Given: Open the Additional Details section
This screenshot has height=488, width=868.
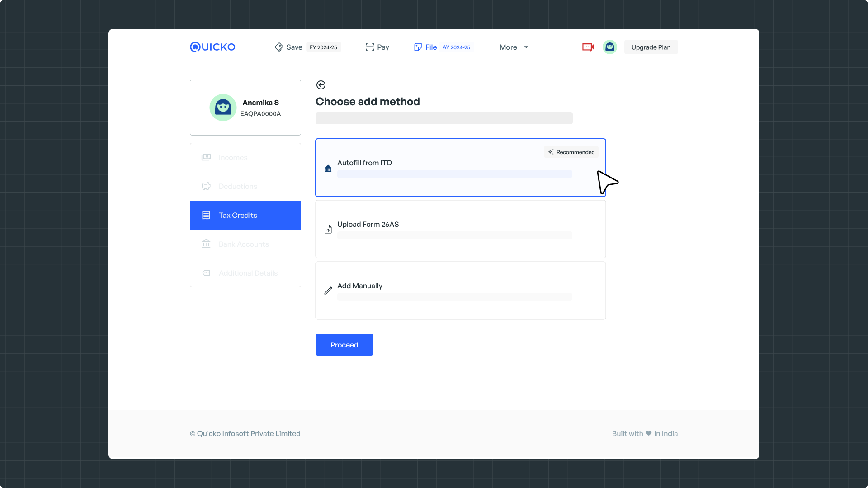Looking at the screenshot, I should [245, 273].
